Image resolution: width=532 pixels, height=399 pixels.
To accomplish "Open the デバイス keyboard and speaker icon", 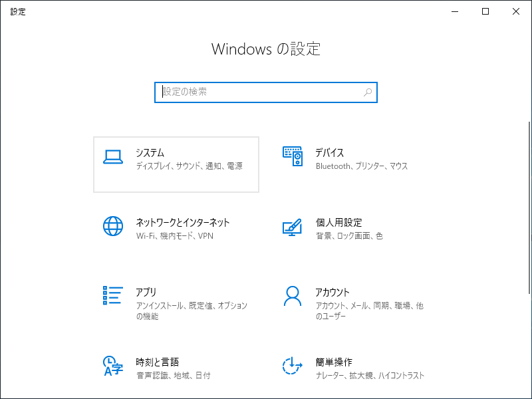I will (293, 156).
